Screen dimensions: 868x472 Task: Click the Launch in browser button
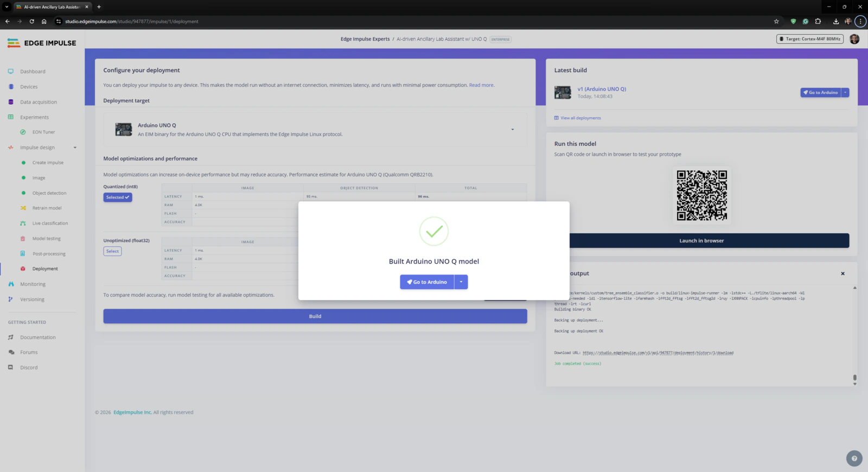coord(701,241)
